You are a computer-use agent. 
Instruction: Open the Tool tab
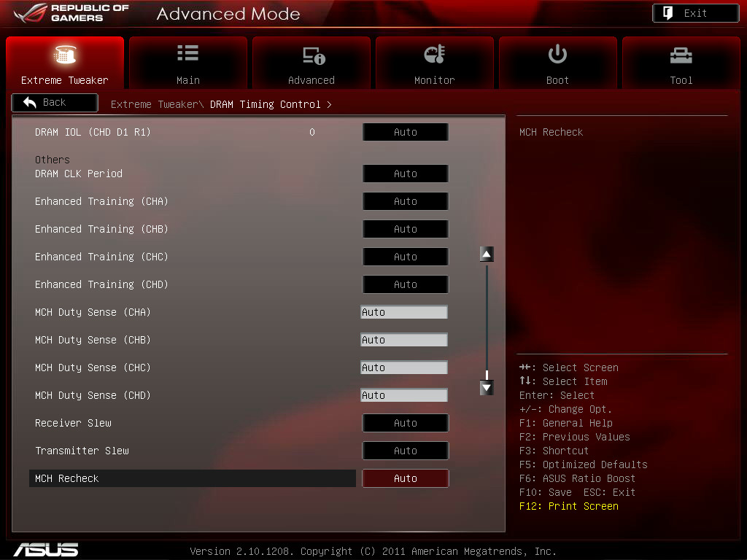pos(681,63)
